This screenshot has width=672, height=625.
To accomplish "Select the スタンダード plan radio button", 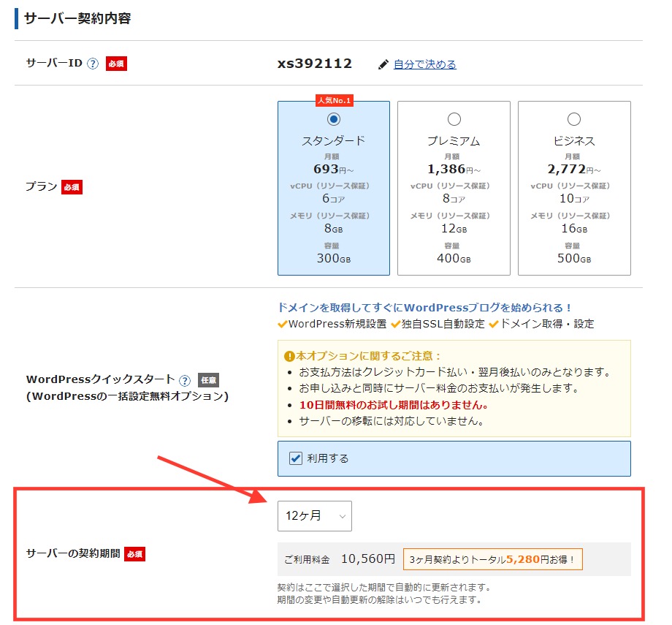I will click(334, 119).
